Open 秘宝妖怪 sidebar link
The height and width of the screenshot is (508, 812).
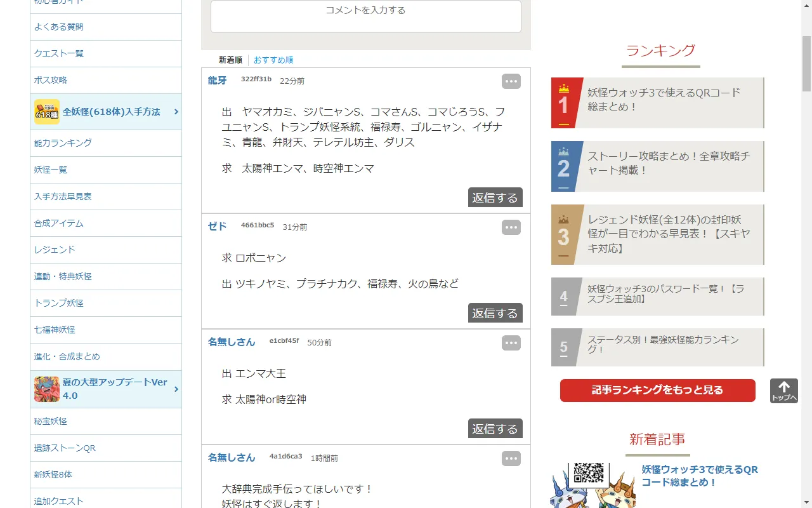[x=106, y=421]
